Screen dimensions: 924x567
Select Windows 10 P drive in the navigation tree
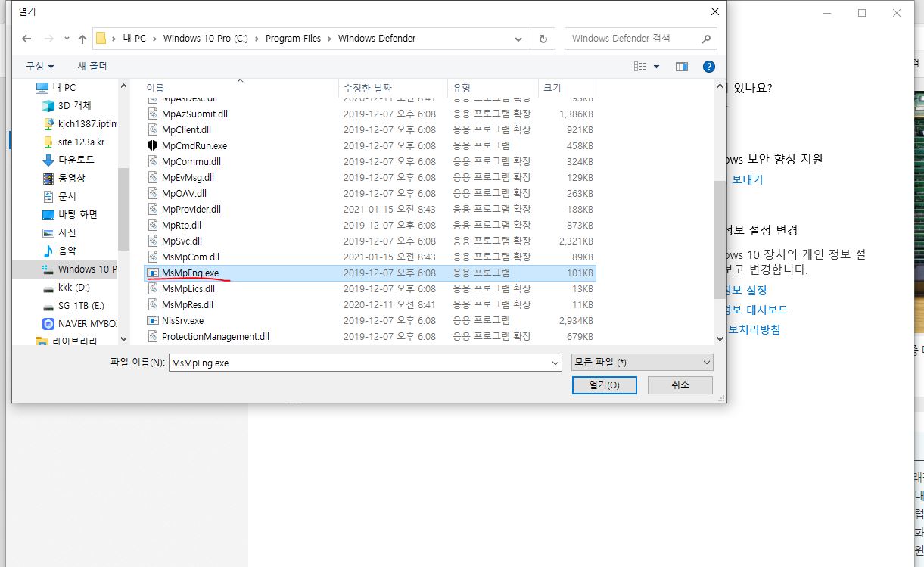pos(87,269)
